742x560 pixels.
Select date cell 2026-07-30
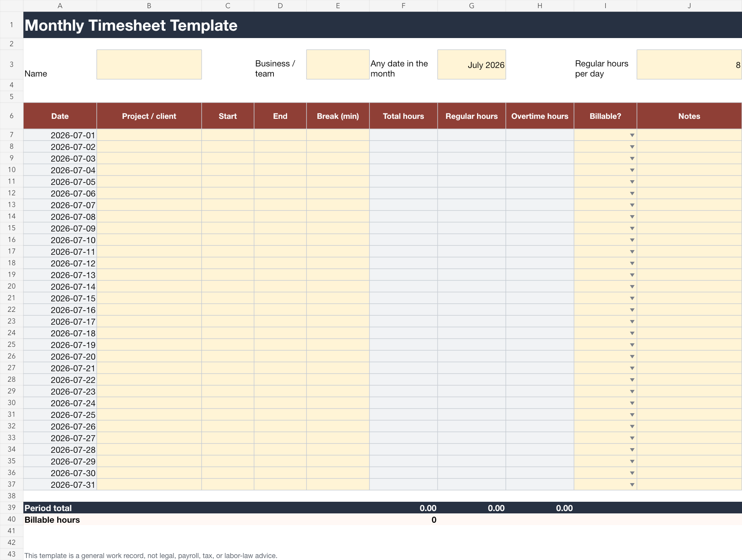(x=60, y=473)
